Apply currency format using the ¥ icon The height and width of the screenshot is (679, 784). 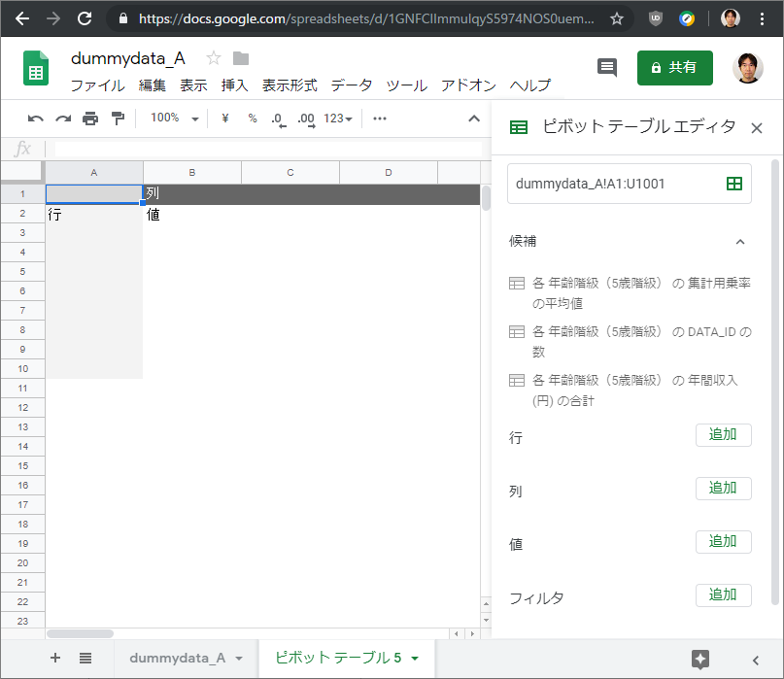pos(223,118)
